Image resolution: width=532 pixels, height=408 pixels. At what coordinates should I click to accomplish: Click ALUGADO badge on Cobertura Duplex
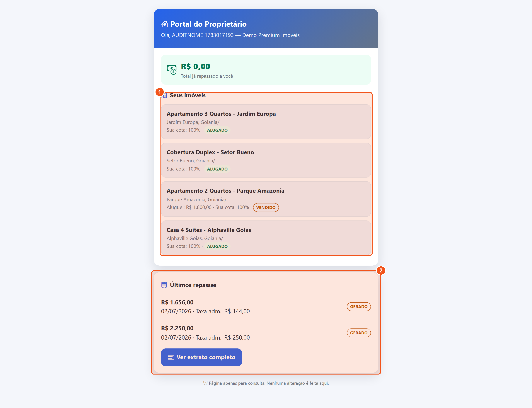217,169
